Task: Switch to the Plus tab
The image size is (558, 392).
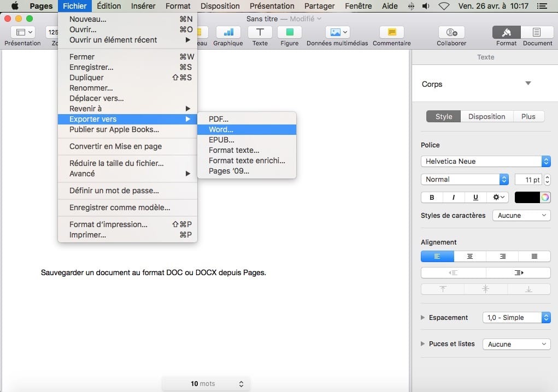Action: [x=528, y=117]
